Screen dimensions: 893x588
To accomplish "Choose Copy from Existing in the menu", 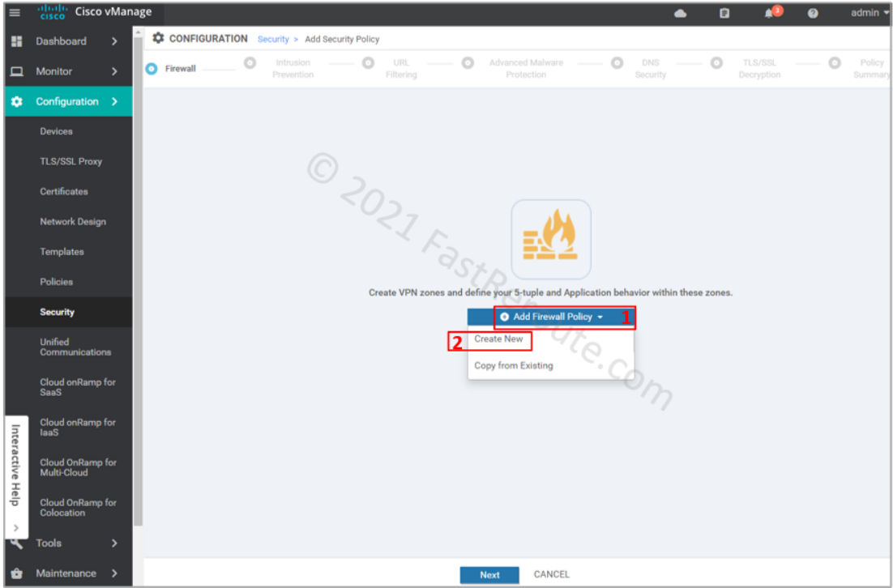I will coord(512,365).
